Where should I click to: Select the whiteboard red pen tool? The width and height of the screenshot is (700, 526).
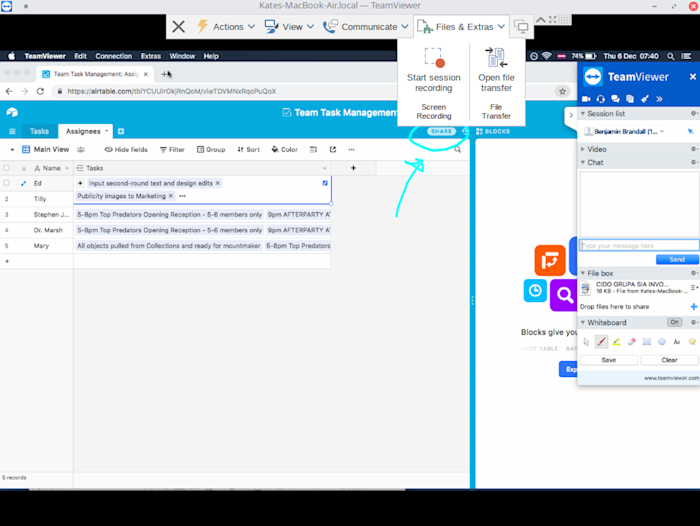coord(601,342)
